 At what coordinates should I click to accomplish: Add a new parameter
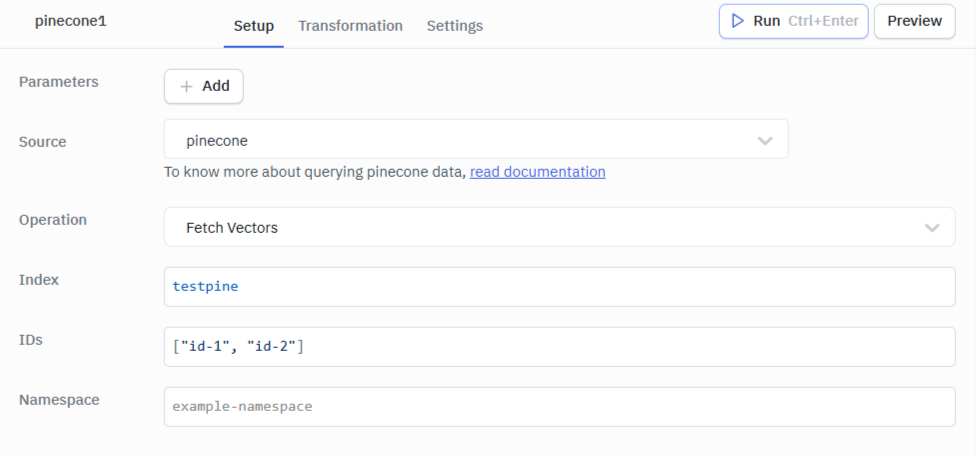204,86
